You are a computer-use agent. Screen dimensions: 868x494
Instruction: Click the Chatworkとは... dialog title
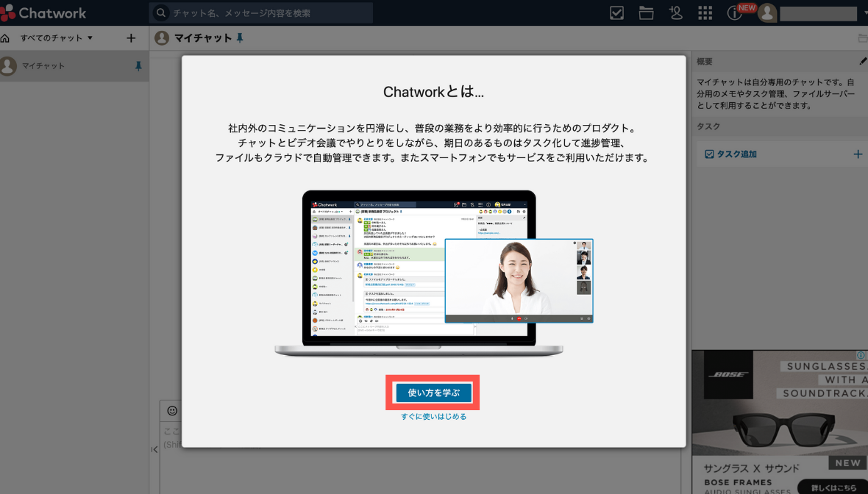point(433,92)
